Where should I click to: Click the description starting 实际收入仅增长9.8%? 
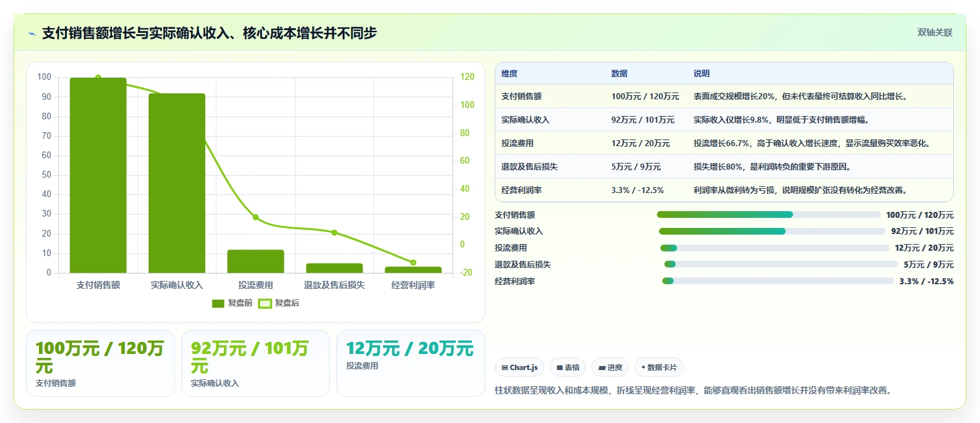781,120
